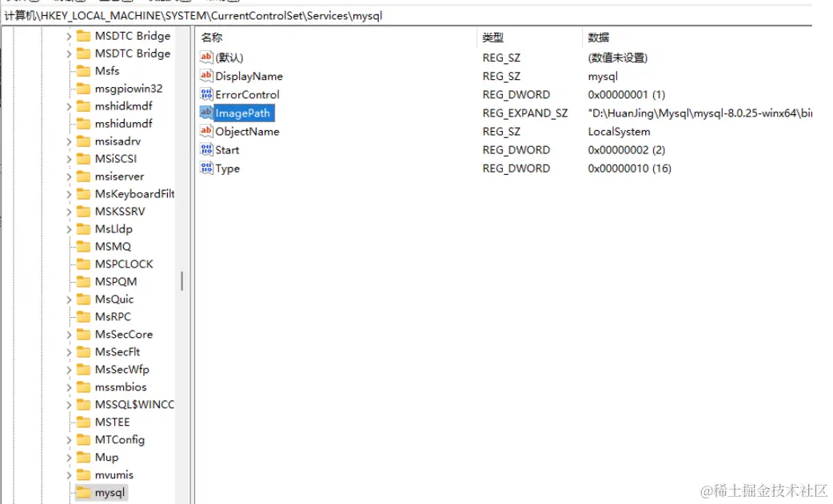Expand the MSKSSRV key
The width and height of the screenshot is (833, 504).
pyautogui.click(x=69, y=211)
